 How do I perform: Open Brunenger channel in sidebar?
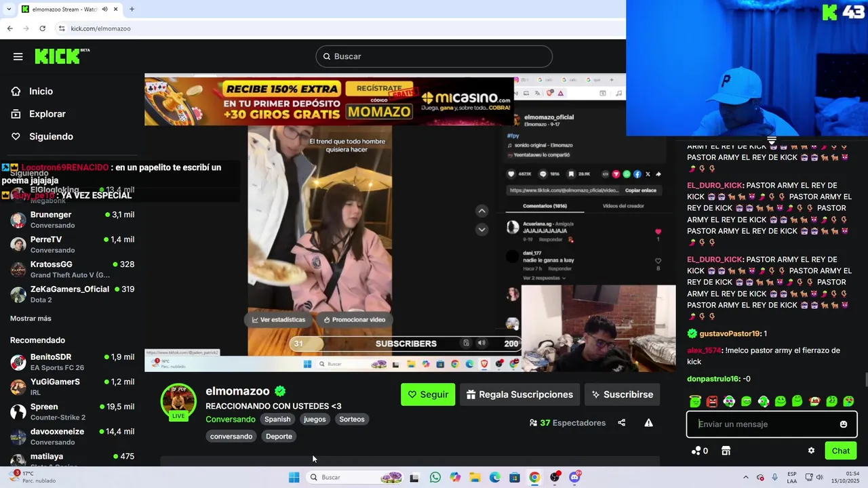pyautogui.click(x=72, y=220)
